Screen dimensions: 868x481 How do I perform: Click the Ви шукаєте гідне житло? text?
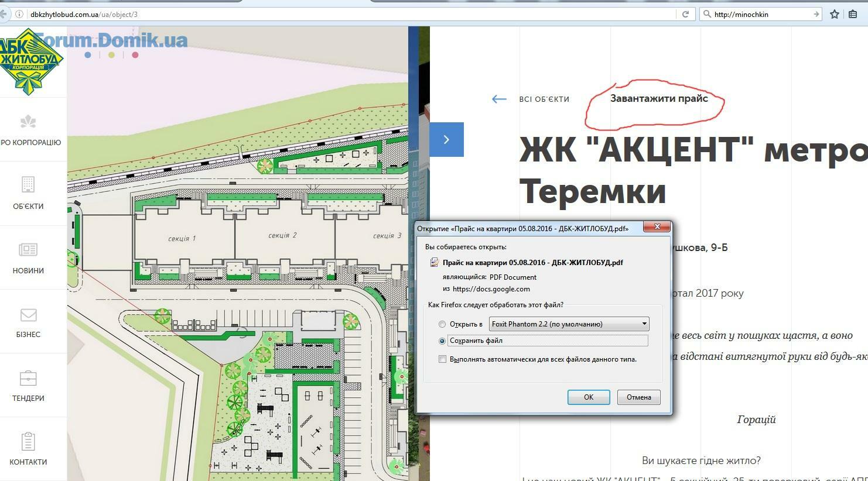tap(701, 461)
